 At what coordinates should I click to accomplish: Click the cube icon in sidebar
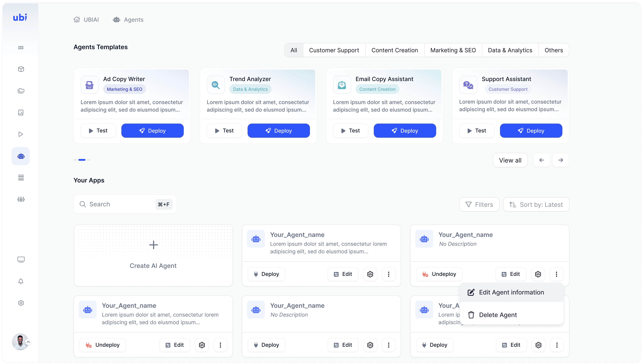point(21,69)
